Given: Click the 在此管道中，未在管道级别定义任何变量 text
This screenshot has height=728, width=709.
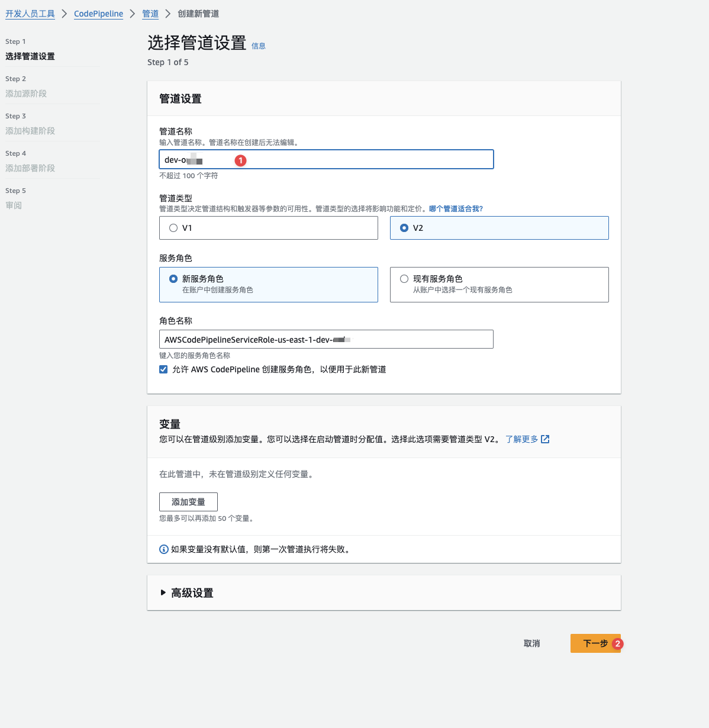Looking at the screenshot, I should [x=236, y=474].
